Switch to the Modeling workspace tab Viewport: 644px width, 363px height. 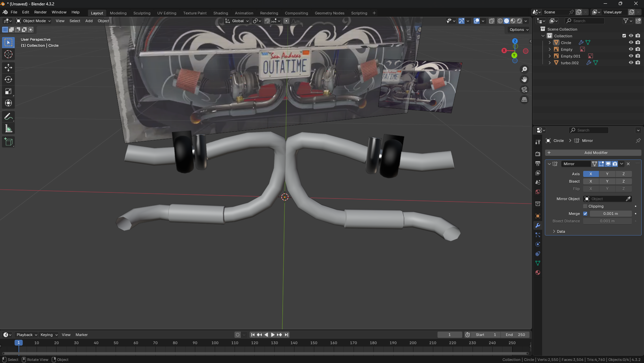(118, 13)
